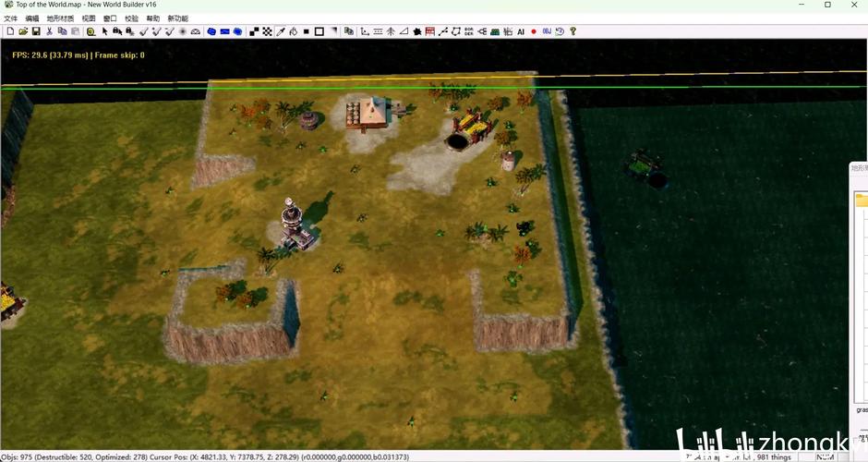This screenshot has width=868, height=462.
Task: Click the Cut scissors icon
Action: [49, 31]
